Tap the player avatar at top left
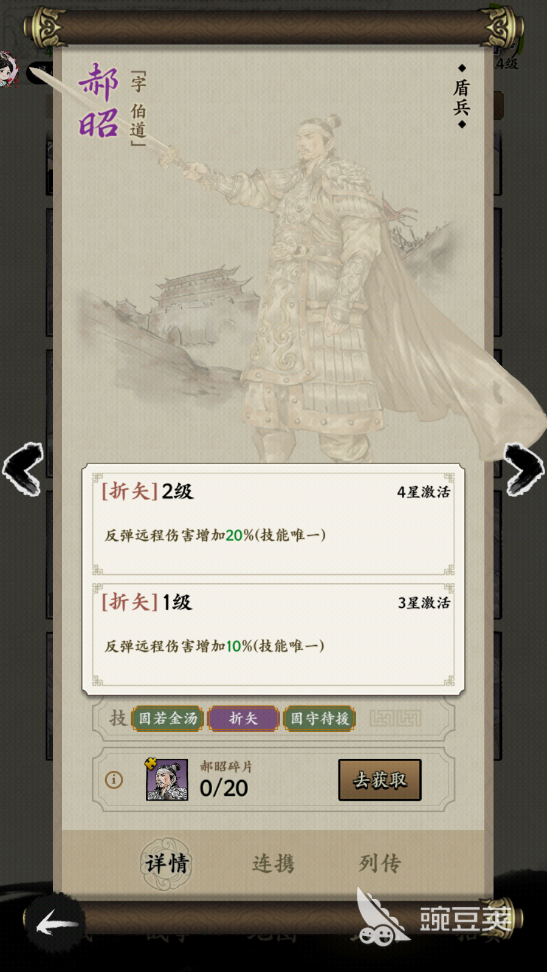Viewport: 547px width, 972px height. tap(9, 69)
